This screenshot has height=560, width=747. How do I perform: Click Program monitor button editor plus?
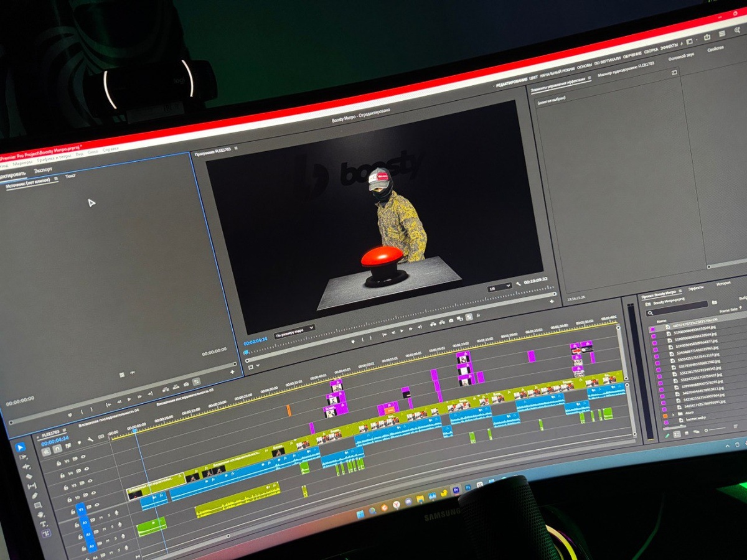point(552,301)
